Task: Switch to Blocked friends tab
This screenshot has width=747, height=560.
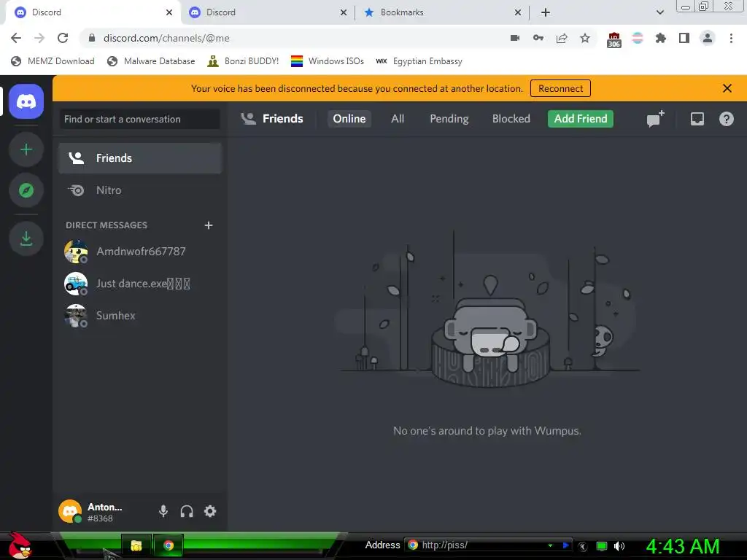Action: coord(511,119)
